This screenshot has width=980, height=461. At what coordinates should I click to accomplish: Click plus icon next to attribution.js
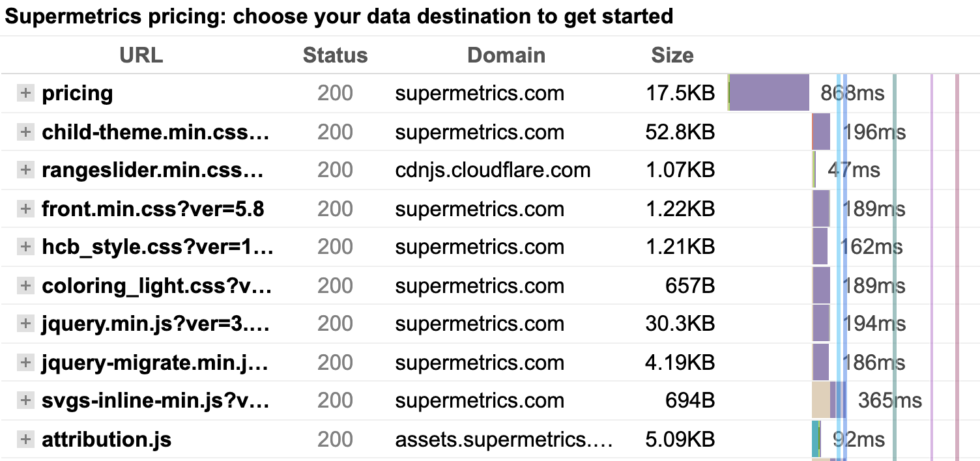25,440
